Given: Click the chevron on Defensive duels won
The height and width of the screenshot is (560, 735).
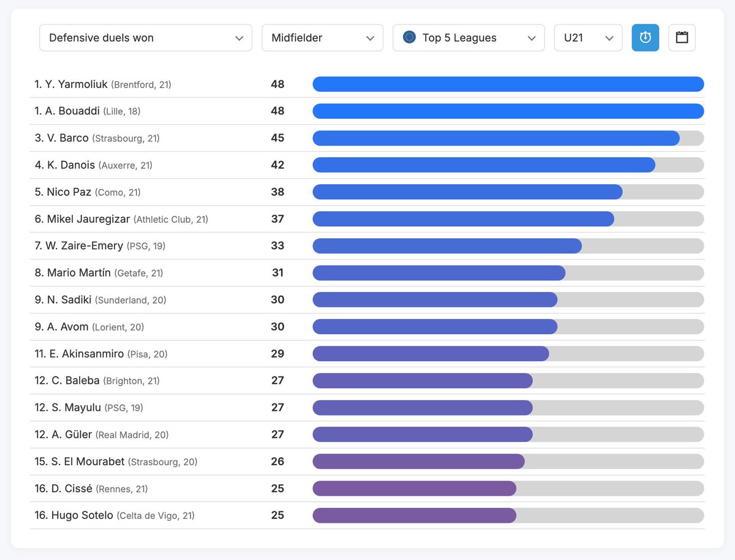Looking at the screenshot, I should point(239,37).
